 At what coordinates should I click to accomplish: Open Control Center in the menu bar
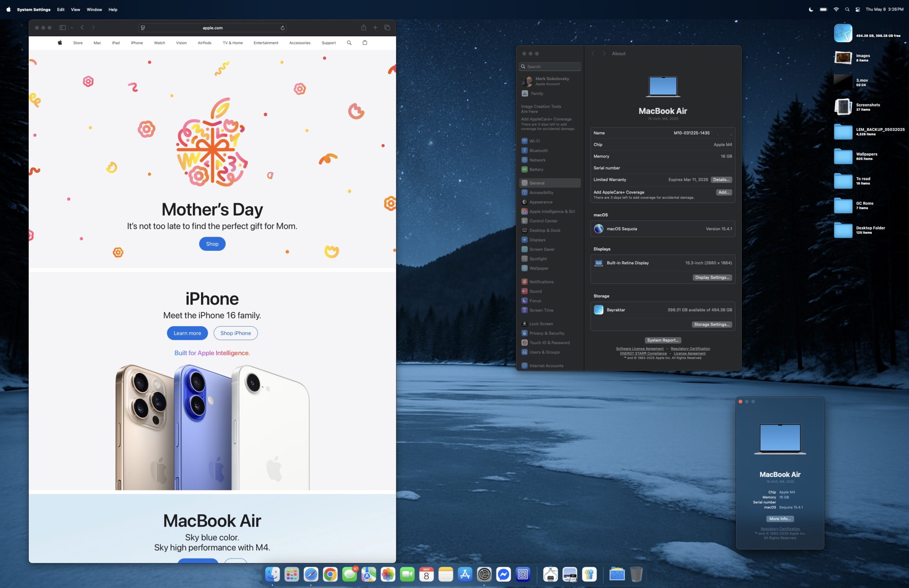(858, 10)
